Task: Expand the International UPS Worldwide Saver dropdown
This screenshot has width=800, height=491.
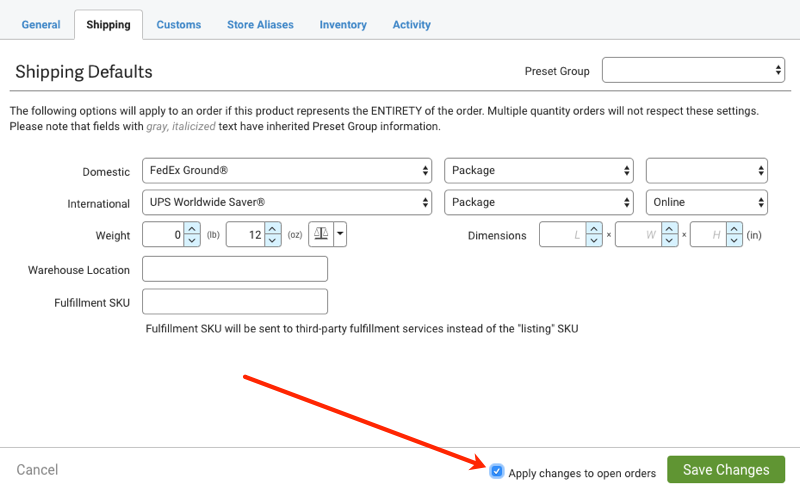Action: click(286, 202)
